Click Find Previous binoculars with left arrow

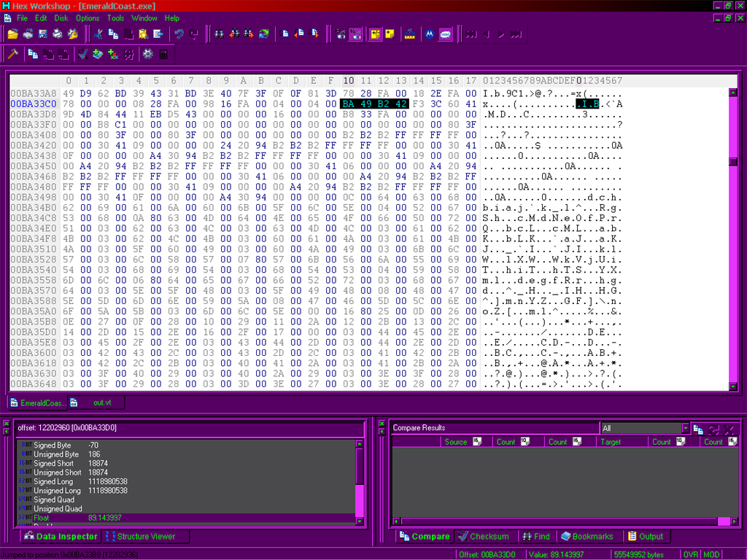click(234, 34)
